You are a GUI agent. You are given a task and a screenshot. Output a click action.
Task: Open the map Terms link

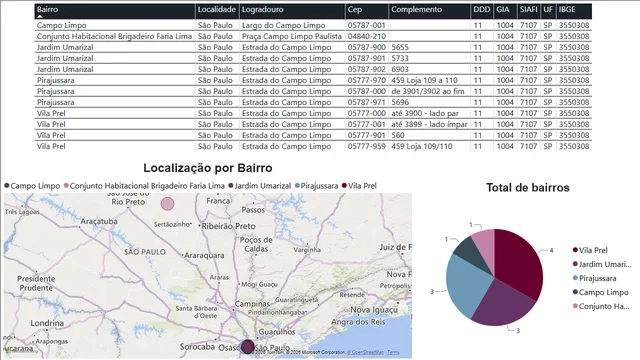tap(393, 352)
